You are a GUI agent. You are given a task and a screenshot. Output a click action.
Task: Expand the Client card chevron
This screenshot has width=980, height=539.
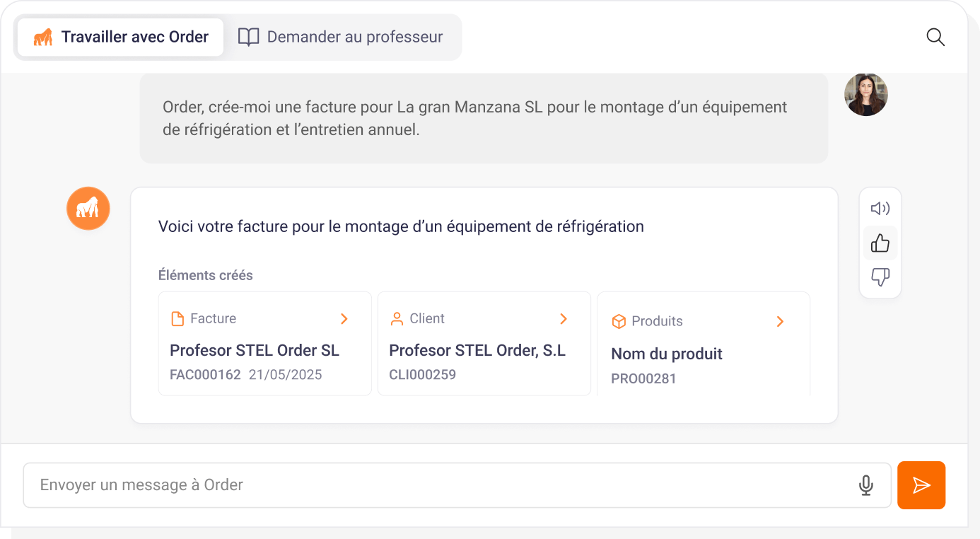(564, 319)
